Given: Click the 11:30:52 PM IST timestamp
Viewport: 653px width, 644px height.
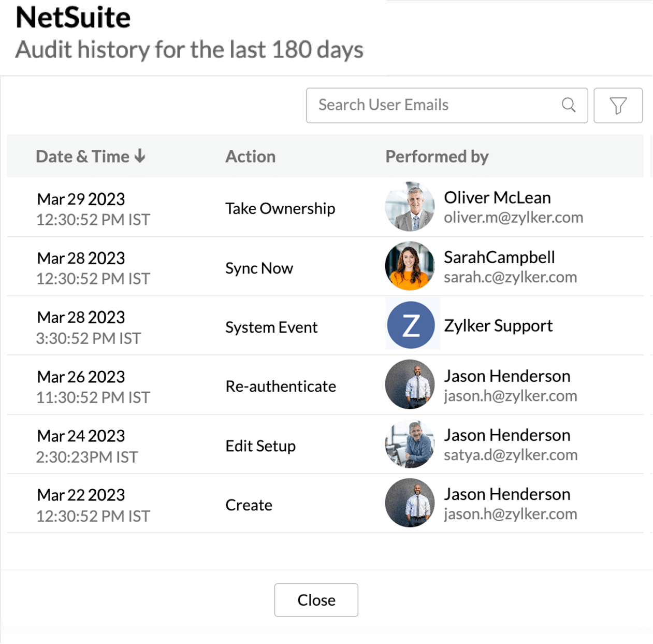Looking at the screenshot, I should (93, 397).
